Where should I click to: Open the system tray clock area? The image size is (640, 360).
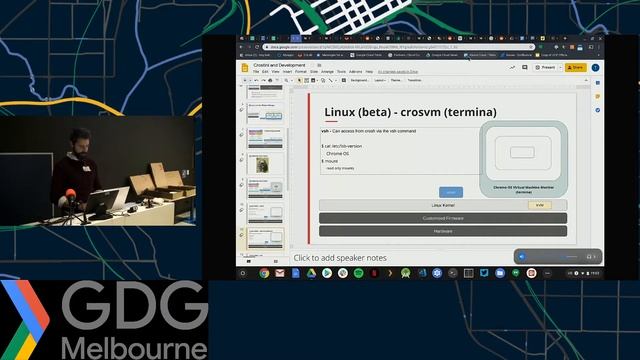click(583, 273)
